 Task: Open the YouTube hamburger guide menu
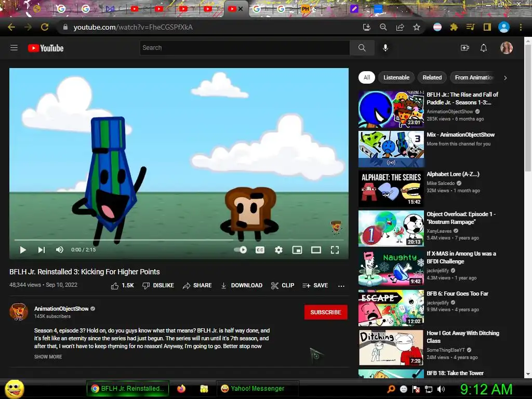(14, 48)
